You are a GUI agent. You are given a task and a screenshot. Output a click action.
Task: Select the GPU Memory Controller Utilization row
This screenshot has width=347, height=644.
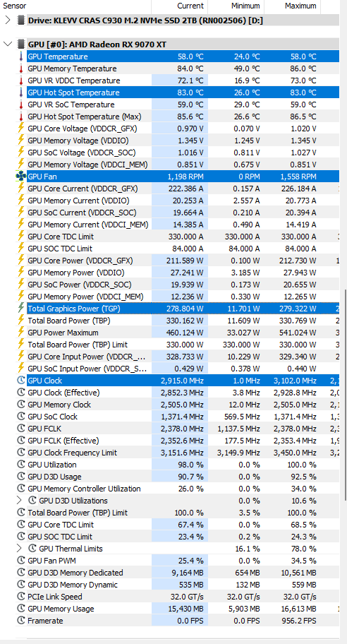click(x=183, y=489)
